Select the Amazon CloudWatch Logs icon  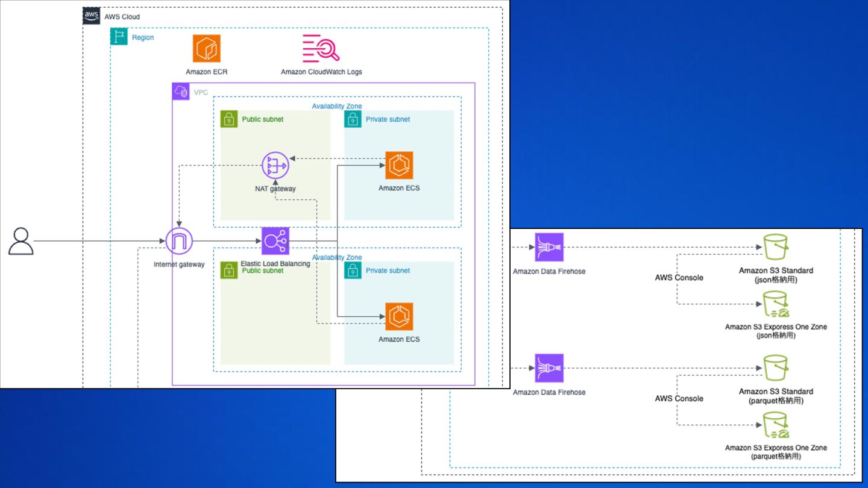(321, 49)
